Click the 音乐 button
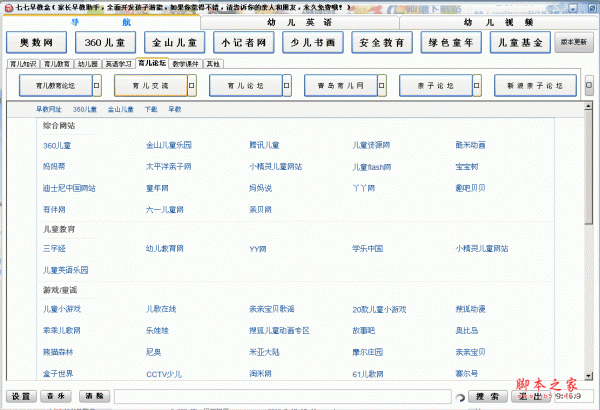600x410 pixels. point(56,396)
